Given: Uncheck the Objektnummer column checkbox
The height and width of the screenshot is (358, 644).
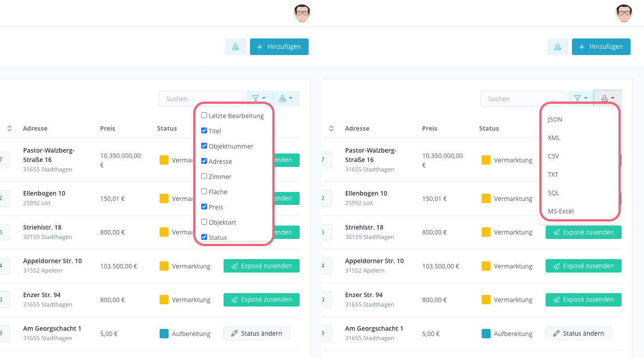Looking at the screenshot, I should (204, 146).
